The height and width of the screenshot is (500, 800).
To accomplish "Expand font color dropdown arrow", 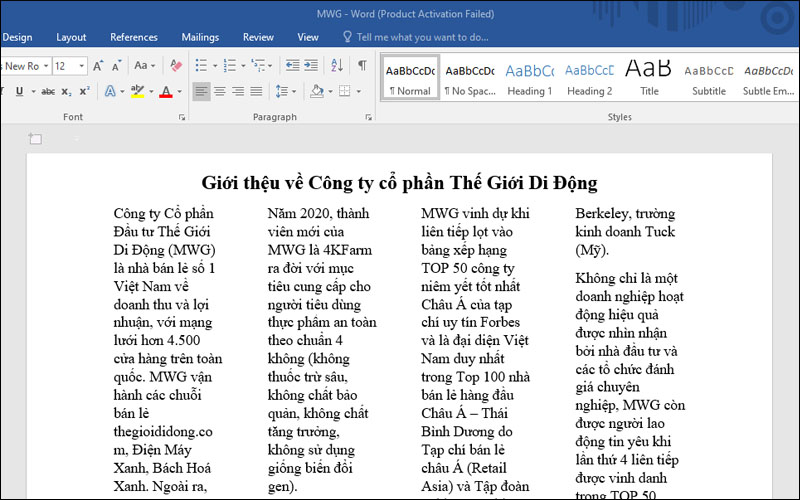I will pyautogui.click(x=179, y=92).
